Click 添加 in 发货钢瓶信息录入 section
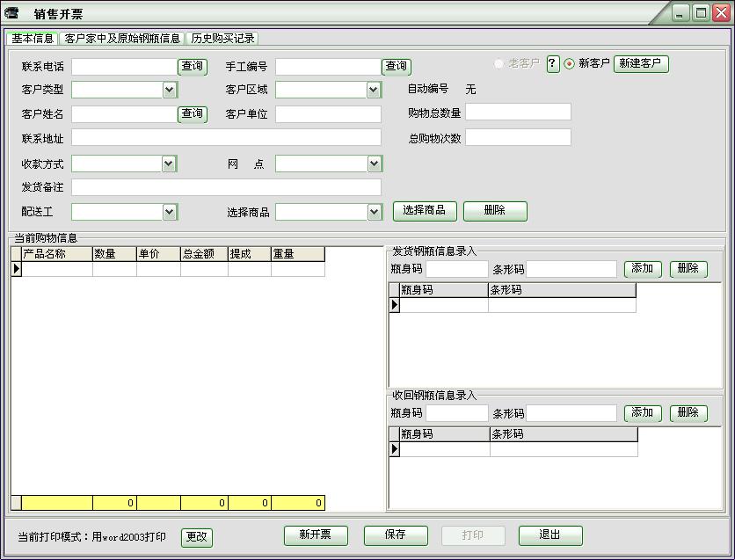Viewport: 735px width, 560px height. pos(643,269)
